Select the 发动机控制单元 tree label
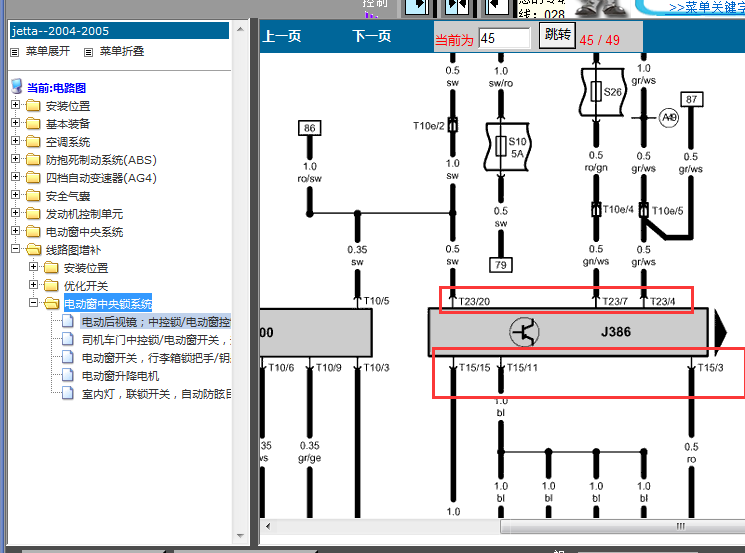 tap(84, 214)
